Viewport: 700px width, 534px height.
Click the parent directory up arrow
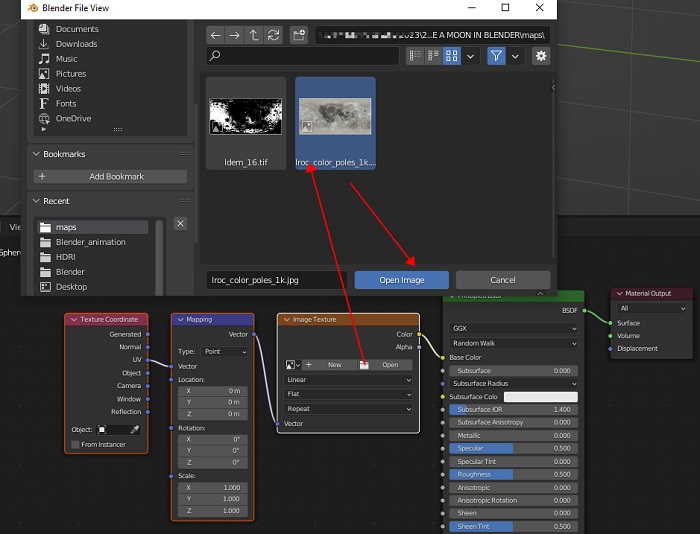(x=254, y=35)
